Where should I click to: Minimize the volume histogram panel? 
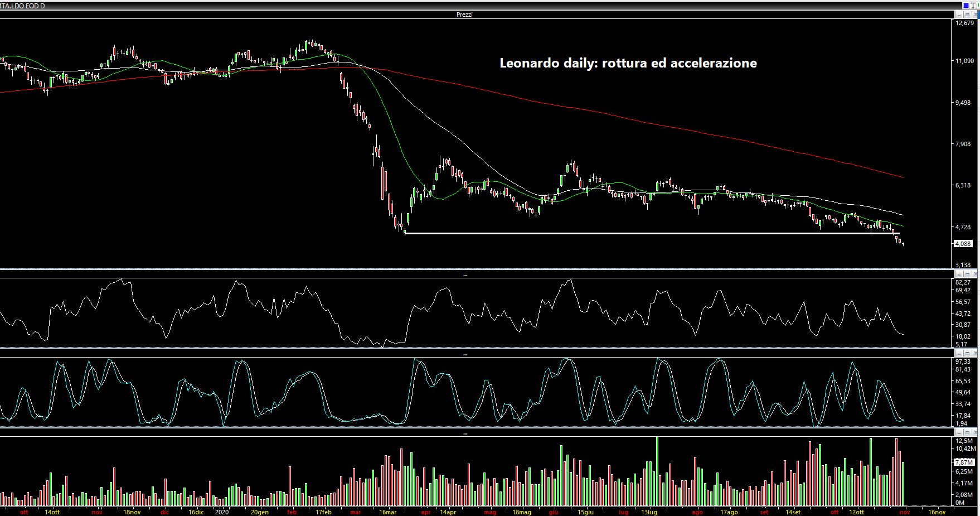click(x=959, y=433)
